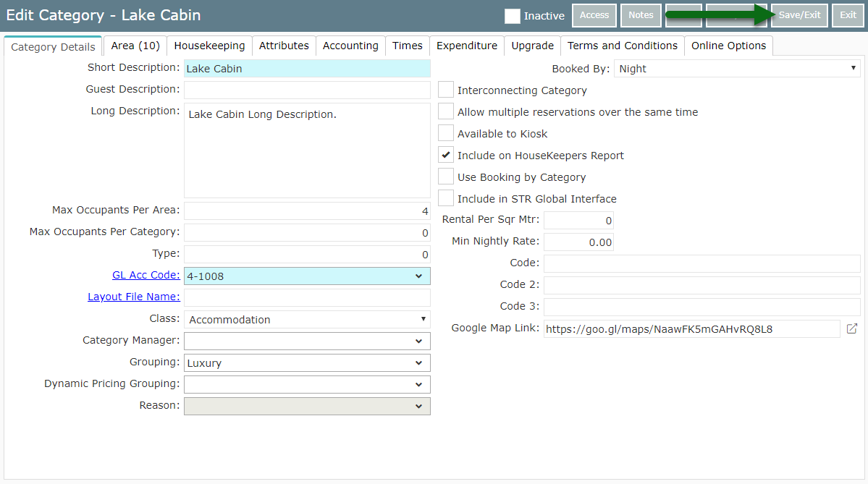Focus the Code input field
868x484 pixels.
(x=702, y=263)
